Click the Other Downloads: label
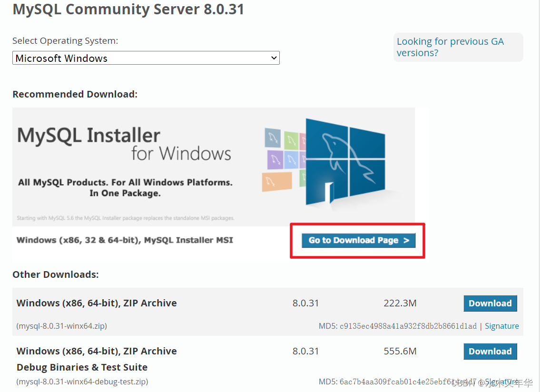 click(x=56, y=274)
